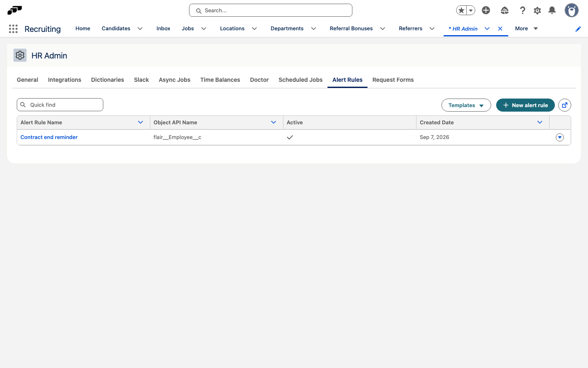Switch to the Request Forms tab

pyautogui.click(x=393, y=80)
